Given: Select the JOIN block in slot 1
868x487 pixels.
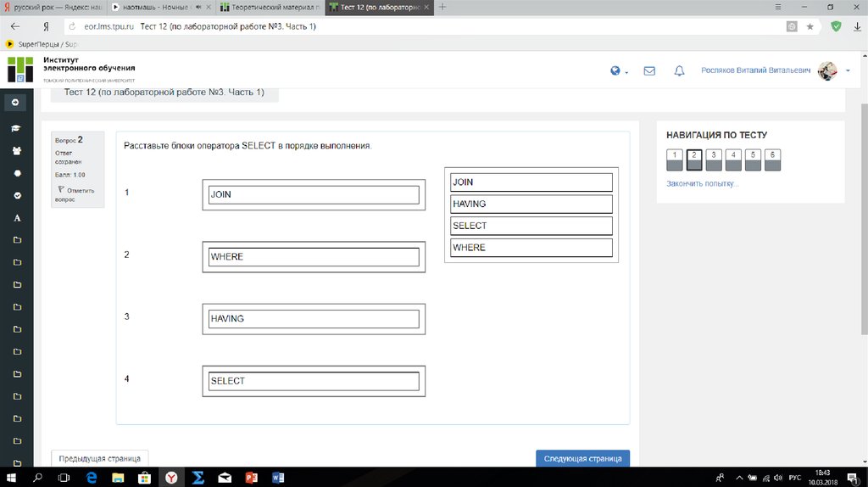Looking at the screenshot, I should coord(314,194).
